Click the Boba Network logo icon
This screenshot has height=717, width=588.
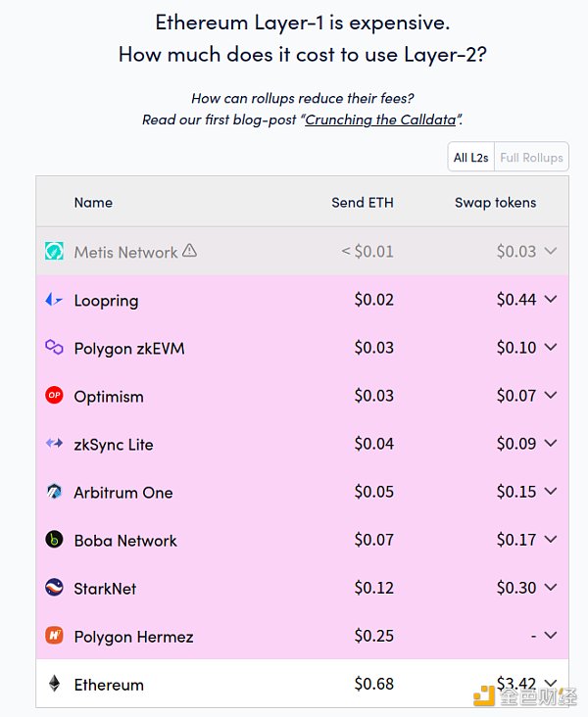(x=54, y=539)
